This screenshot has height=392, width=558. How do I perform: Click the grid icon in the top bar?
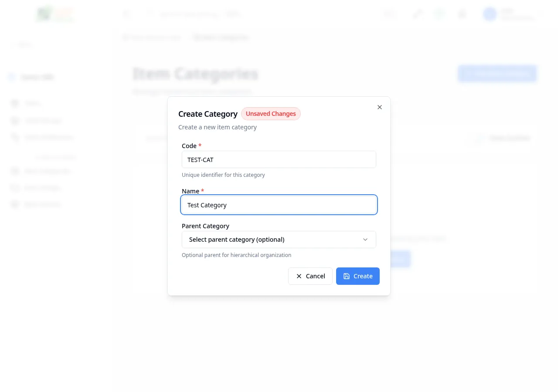389,14
